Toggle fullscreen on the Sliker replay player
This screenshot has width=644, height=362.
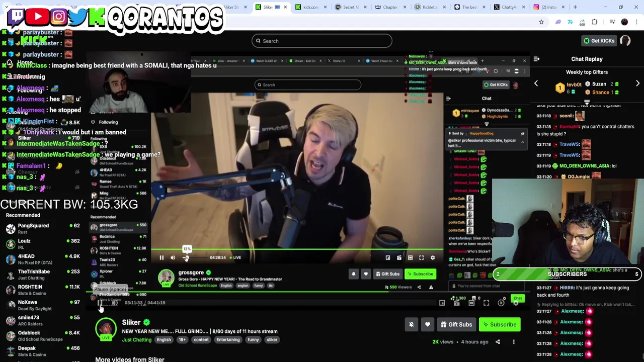(x=486, y=303)
